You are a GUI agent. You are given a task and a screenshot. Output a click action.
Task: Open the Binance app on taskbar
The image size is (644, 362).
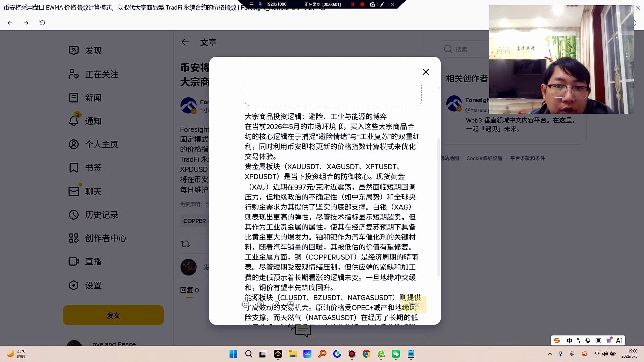click(x=278, y=354)
